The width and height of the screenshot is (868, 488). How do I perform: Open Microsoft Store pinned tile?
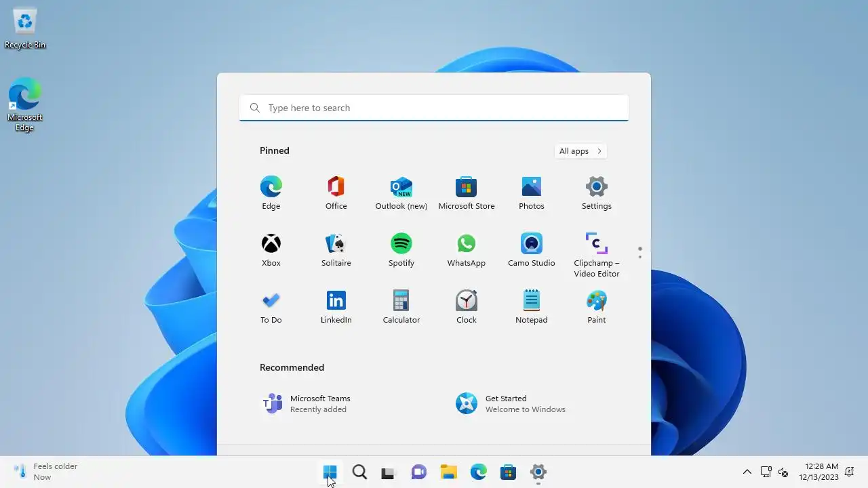[x=466, y=193]
